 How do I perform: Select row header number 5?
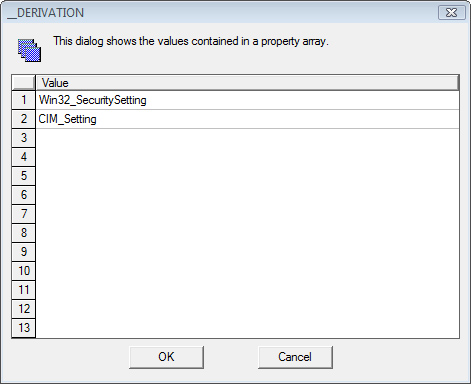tap(24, 176)
